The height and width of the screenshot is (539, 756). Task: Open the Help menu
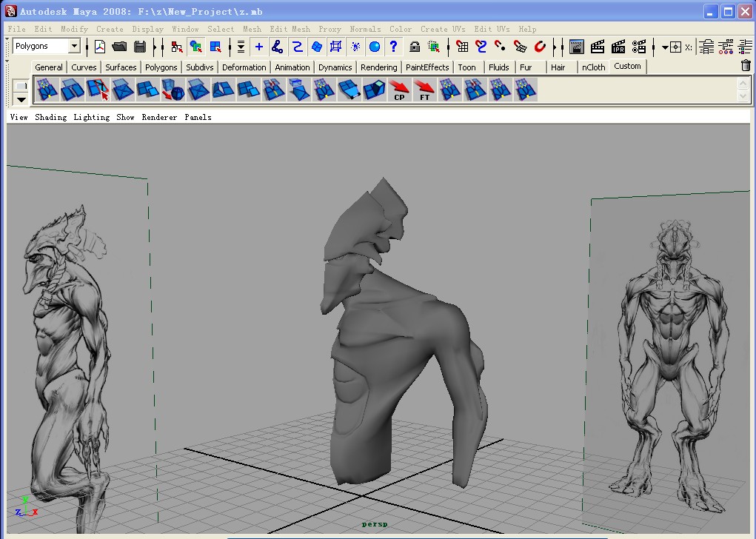coord(527,29)
